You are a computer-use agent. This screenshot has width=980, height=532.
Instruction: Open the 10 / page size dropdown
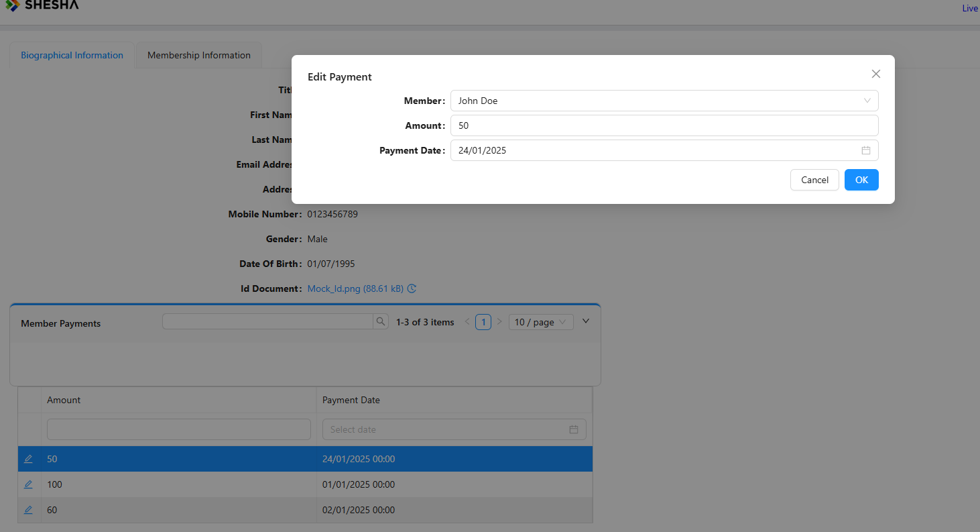click(x=541, y=322)
